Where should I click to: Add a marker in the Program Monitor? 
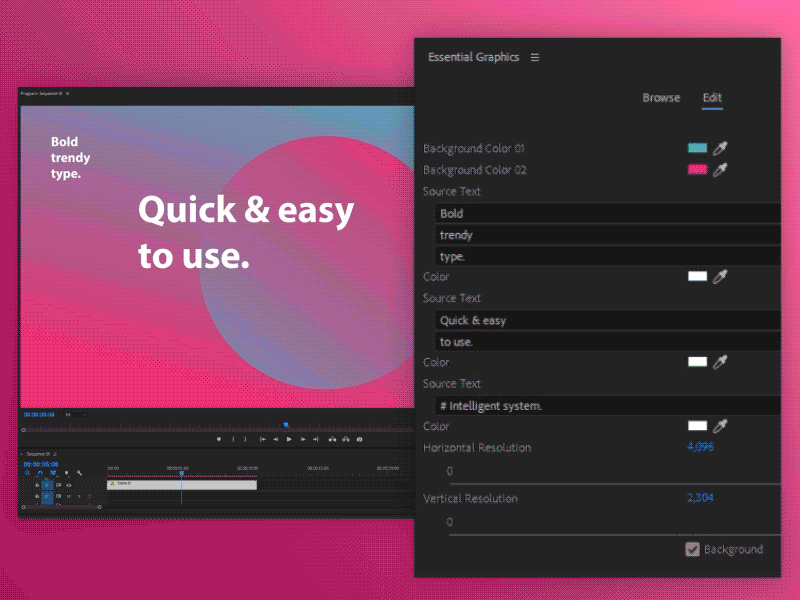pos(219,439)
